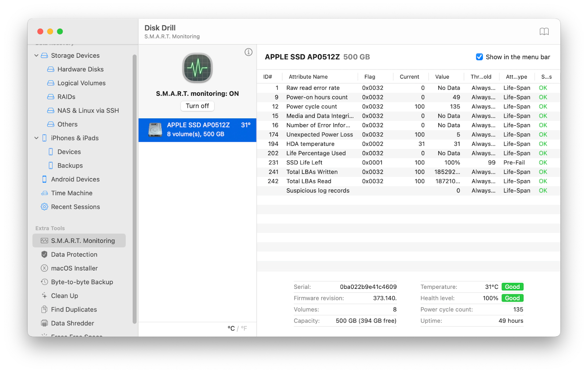This screenshot has height=373, width=588.
Task: Click the S.M.A.R.T. Monitoring sidebar icon
Action: [44, 241]
